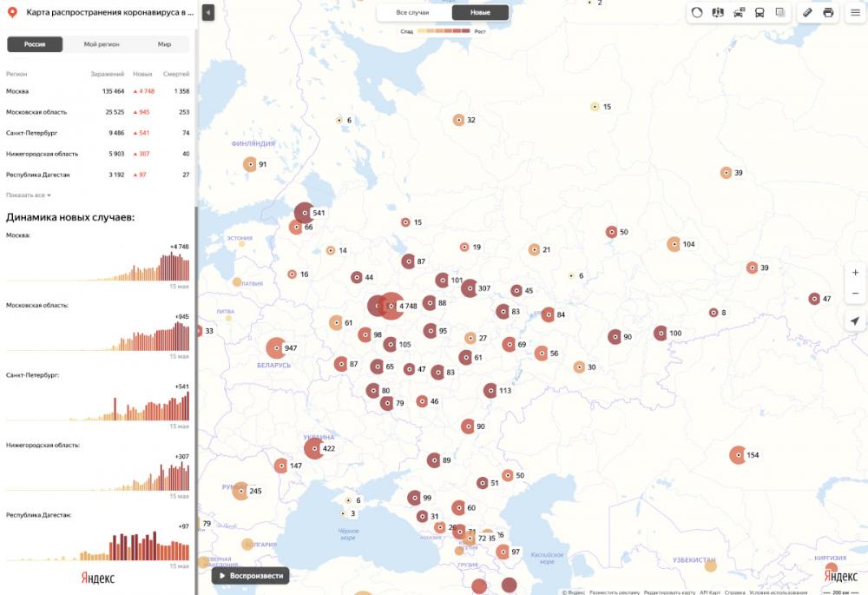Viewport: 868px width, 595px height.
Task: Click the Belarus 947 cases marker
Action: pos(276,348)
